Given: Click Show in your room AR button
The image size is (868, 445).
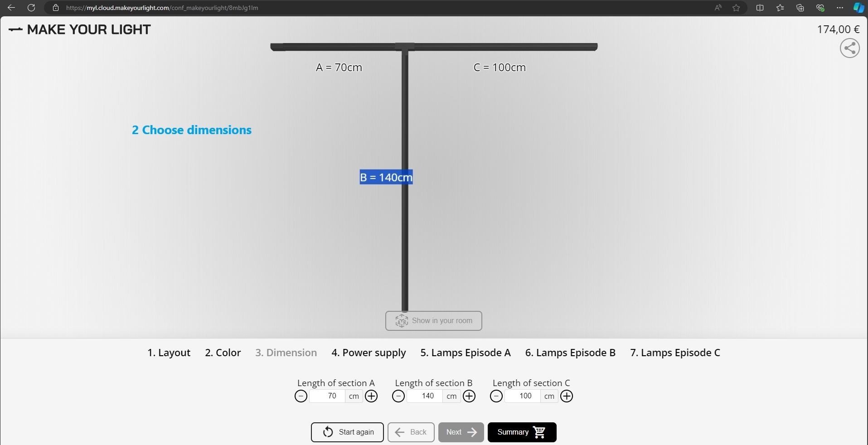Looking at the screenshot, I should pos(434,321).
